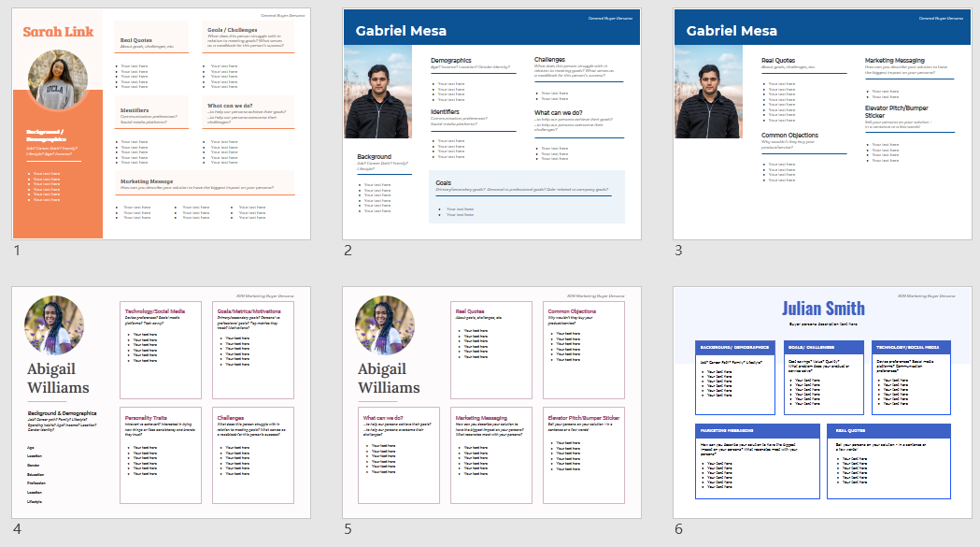Click Abigail Williams' round photo on slide 5

coord(385,325)
